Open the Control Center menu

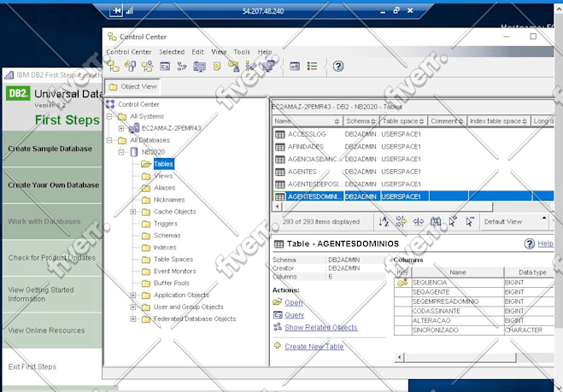pyautogui.click(x=128, y=52)
